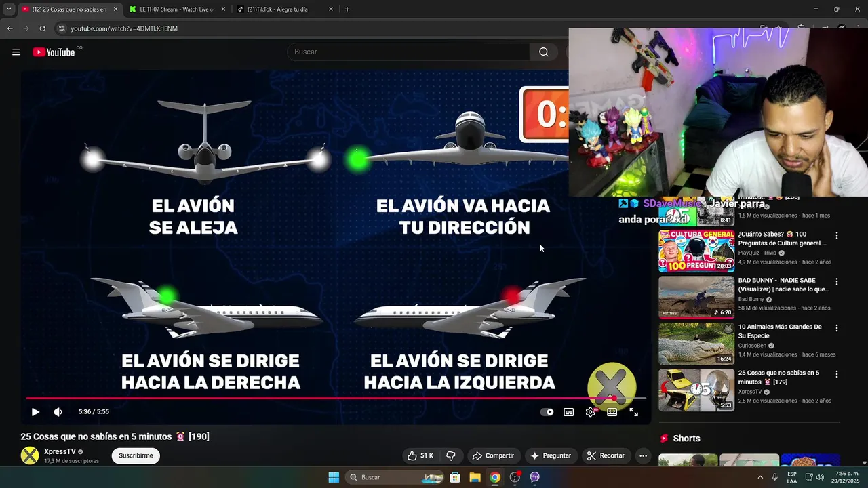Enter fullscreen video mode
This screenshot has width=868, height=488.
[x=634, y=411]
